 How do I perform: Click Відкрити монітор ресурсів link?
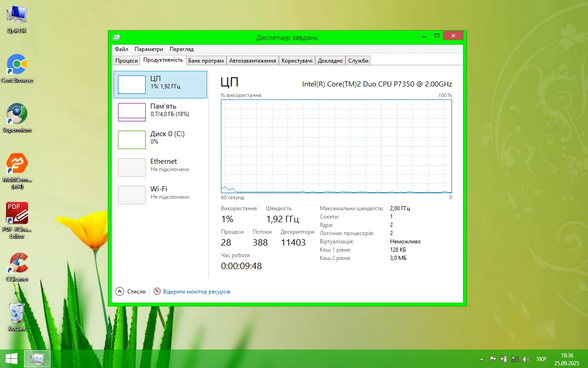[196, 292]
